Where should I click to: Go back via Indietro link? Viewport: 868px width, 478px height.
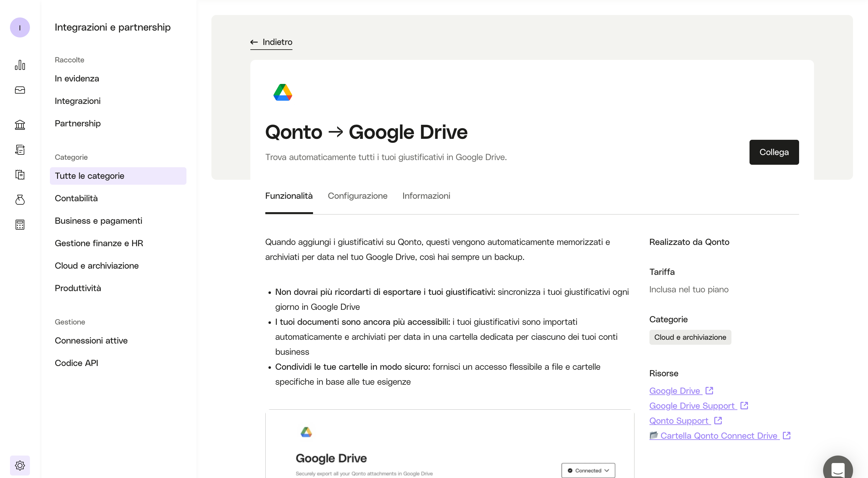(271, 42)
